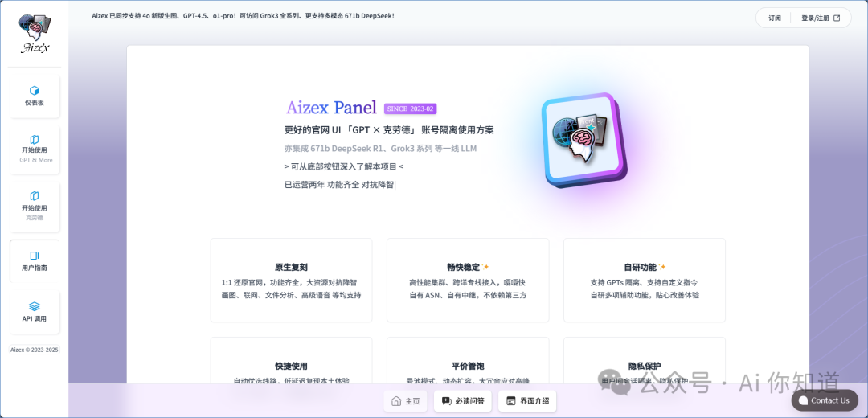Click the SINCE 2023-02 badge
The height and width of the screenshot is (418, 868).
point(410,109)
